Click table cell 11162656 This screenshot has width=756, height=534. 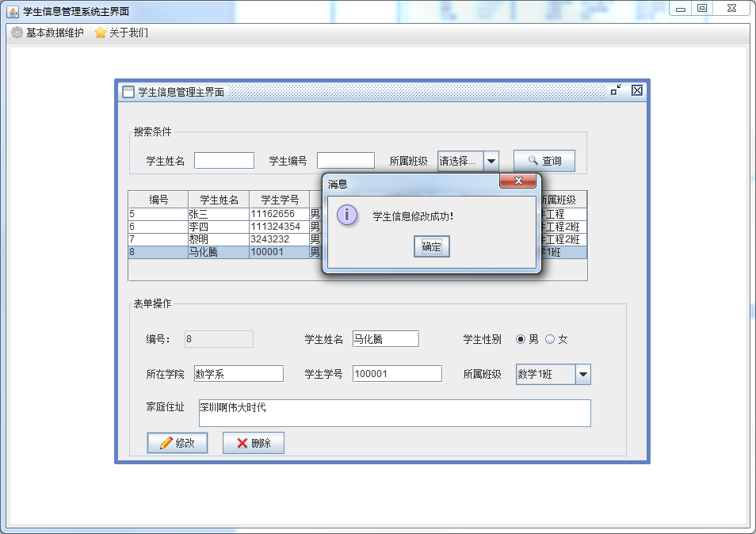point(279,214)
